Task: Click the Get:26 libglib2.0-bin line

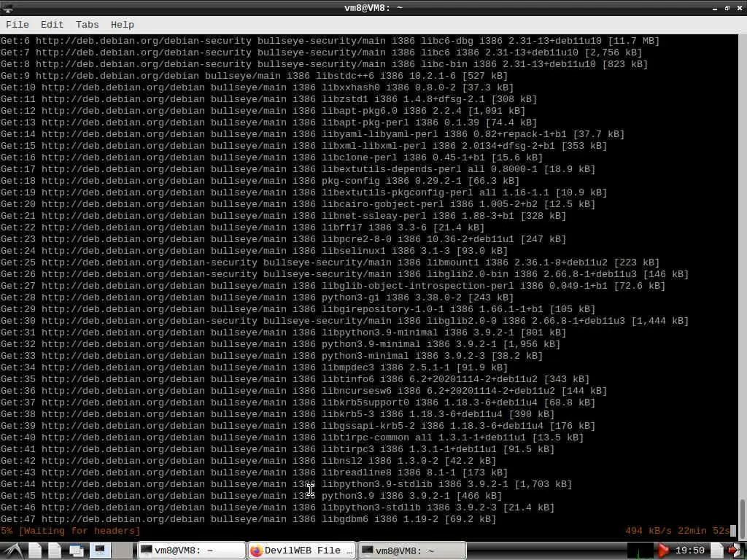Action: tap(344, 274)
